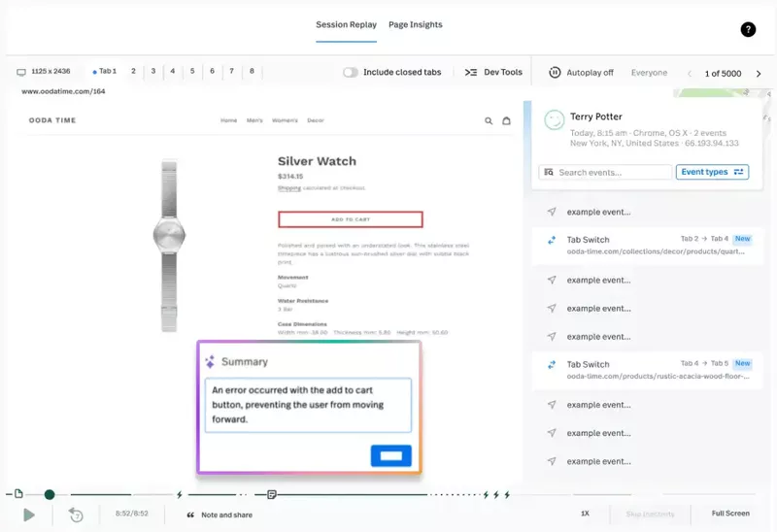Click the silver watch product image
777x532 pixels.
[169, 246]
